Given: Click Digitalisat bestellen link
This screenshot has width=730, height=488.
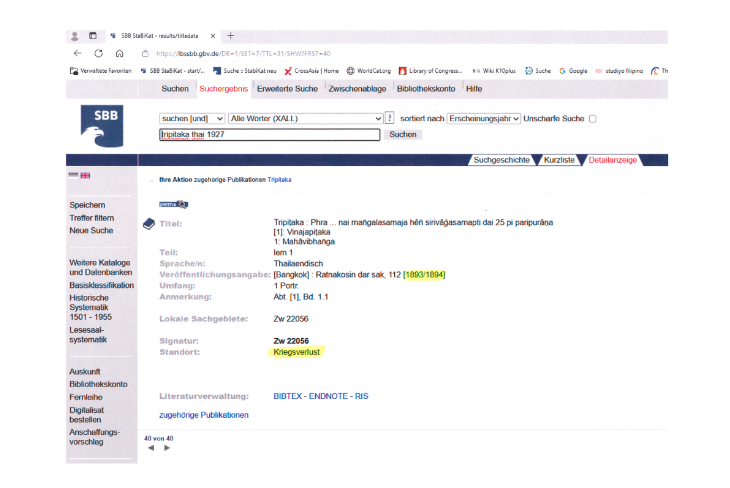Looking at the screenshot, I should 87,415.
